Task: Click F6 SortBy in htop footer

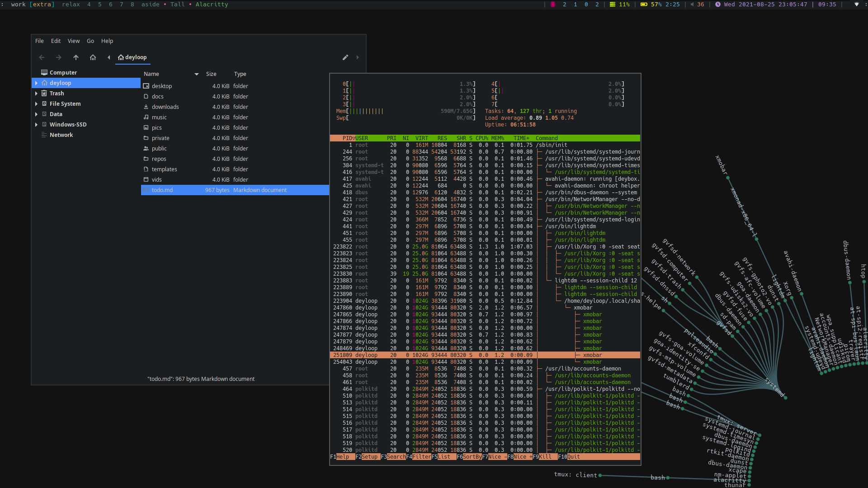Action: pos(472,457)
